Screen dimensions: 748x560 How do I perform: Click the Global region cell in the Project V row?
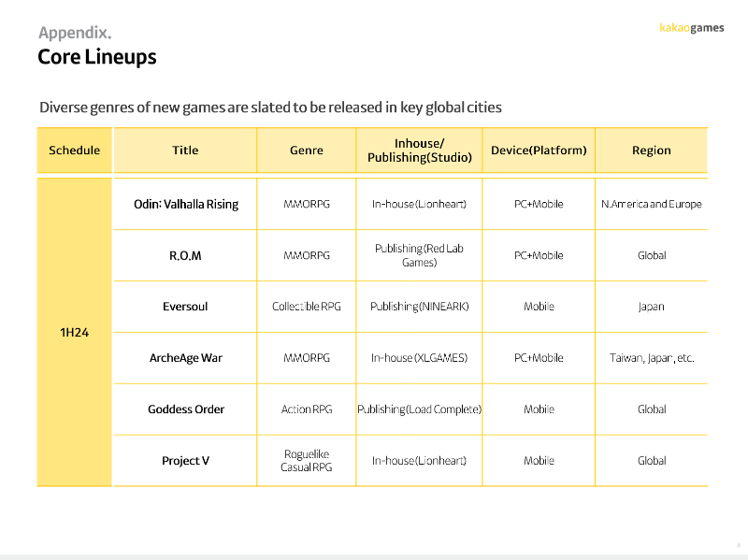click(x=652, y=461)
